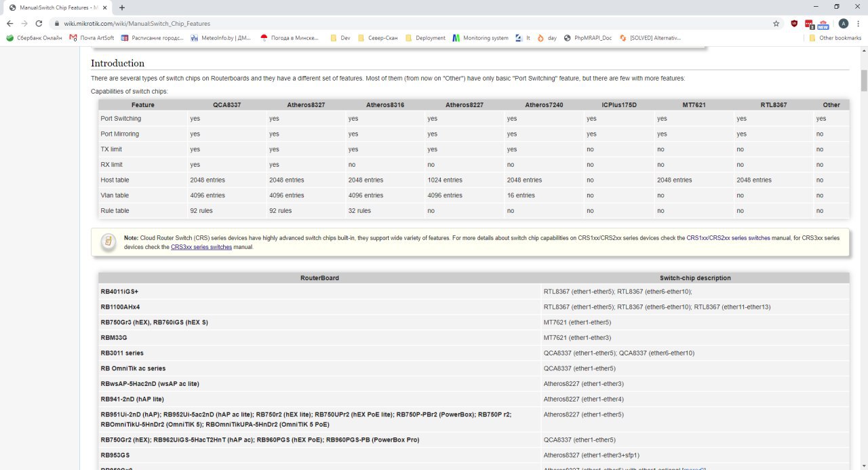Viewport: 868px width, 470px height.
Task: Open the It bookmark
Action: point(523,38)
